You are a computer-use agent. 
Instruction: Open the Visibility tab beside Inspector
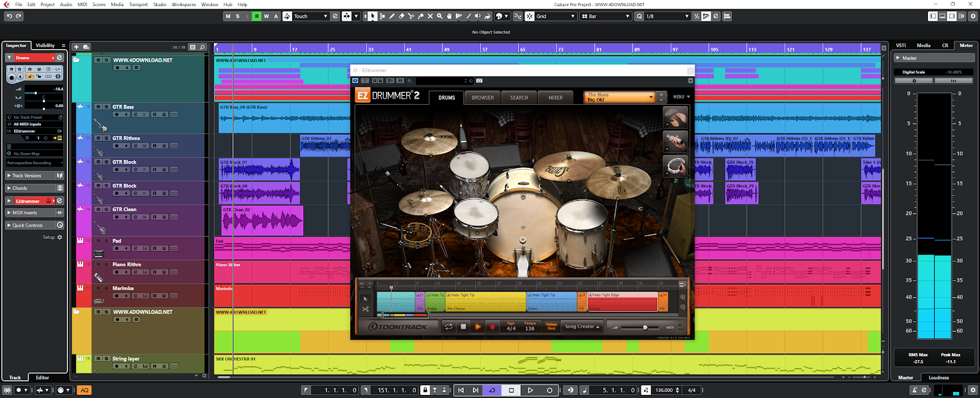click(45, 45)
